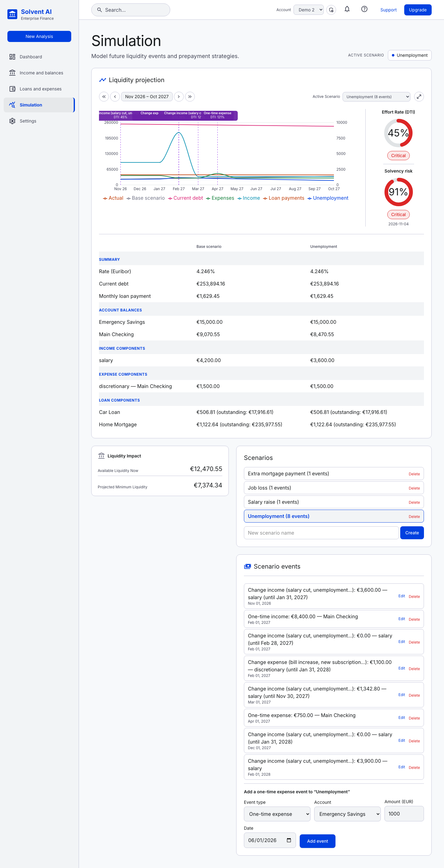Image resolution: width=444 pixels, height=868 pixels.
Task: Delete the Job loss scenario
Action: pos(414,488)
